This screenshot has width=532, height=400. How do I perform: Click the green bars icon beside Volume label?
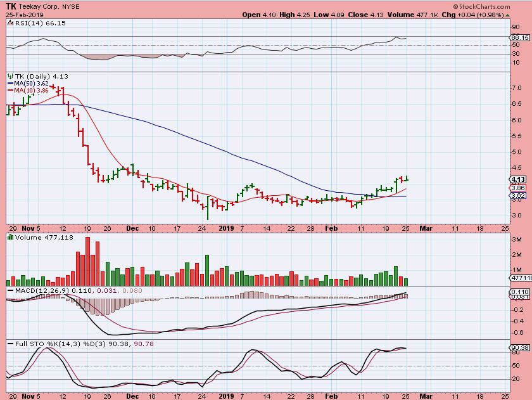coord(10,237)
